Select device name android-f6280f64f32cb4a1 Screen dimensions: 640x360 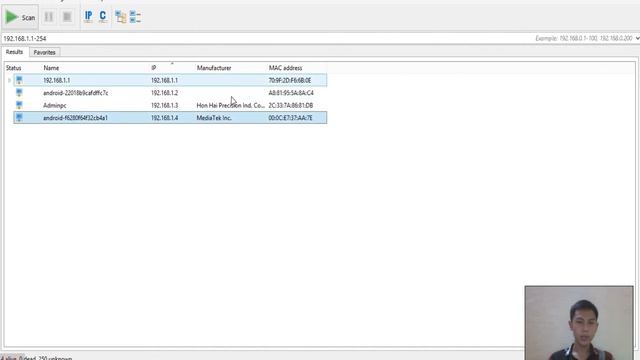76,118
